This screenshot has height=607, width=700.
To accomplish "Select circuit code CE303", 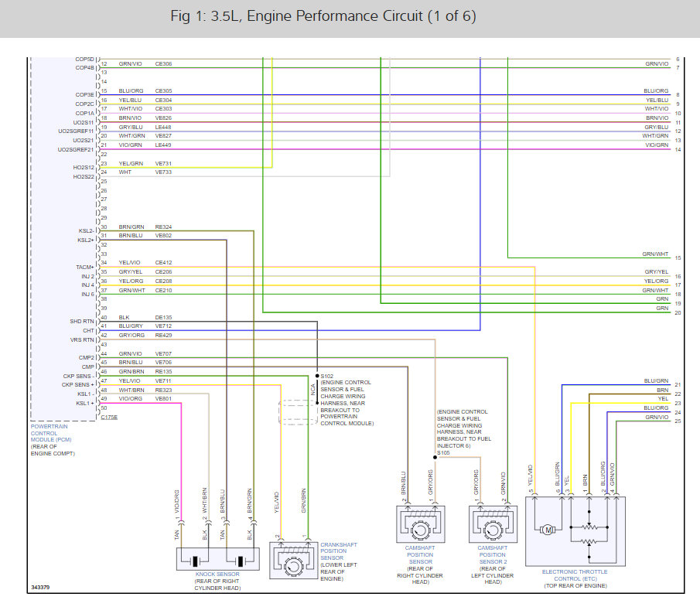I will [x=163, y=108].
